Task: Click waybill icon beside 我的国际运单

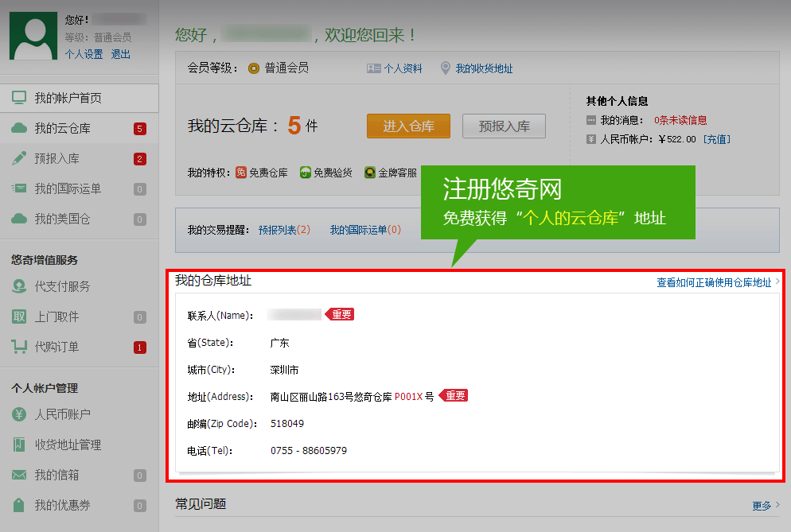Action: 19,188
